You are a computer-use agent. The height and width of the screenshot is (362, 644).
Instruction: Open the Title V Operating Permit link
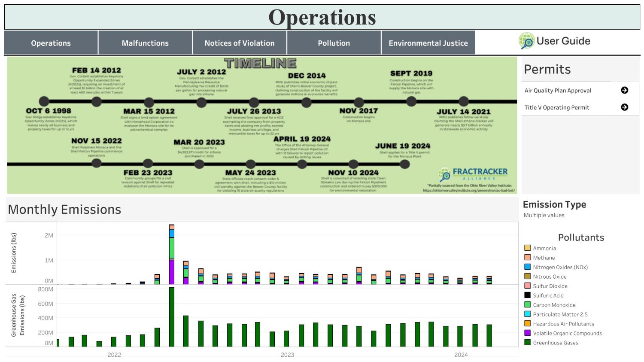[x=557, y=108]
